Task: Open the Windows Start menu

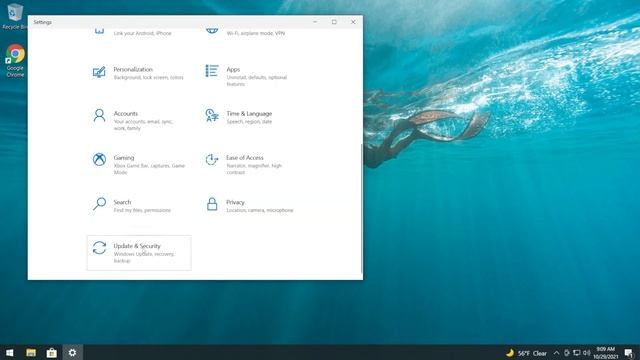Action: pyautogui.click(x=10, y=353)
